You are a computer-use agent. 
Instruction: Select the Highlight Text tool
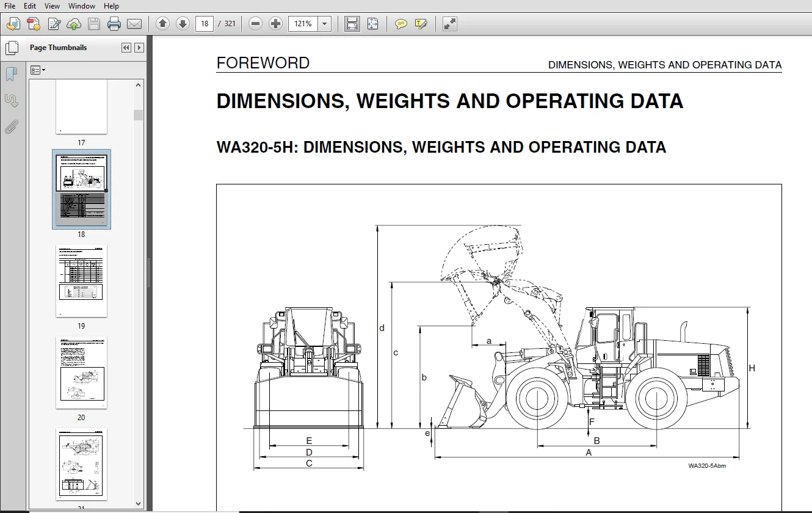pyautogui.click(x=421, y=24)
